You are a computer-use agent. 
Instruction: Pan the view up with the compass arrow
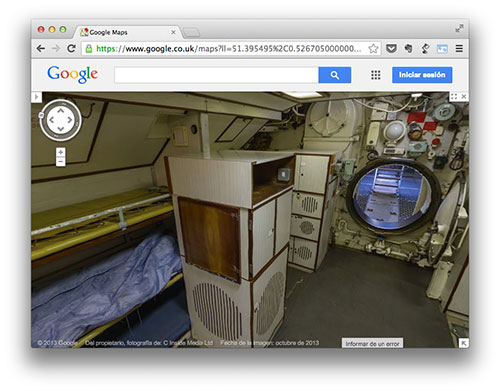[x=61, y=111]
